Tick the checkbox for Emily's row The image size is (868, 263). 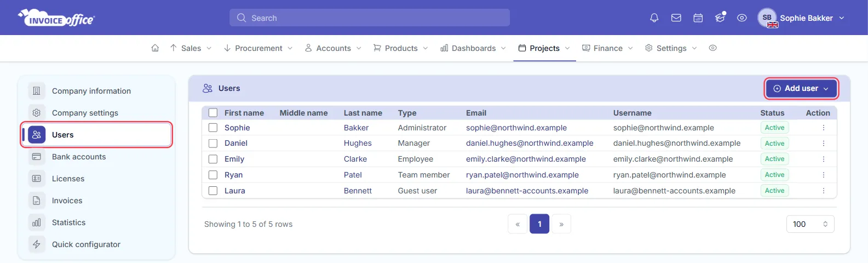pyautogui.click(x=213, y=159)
